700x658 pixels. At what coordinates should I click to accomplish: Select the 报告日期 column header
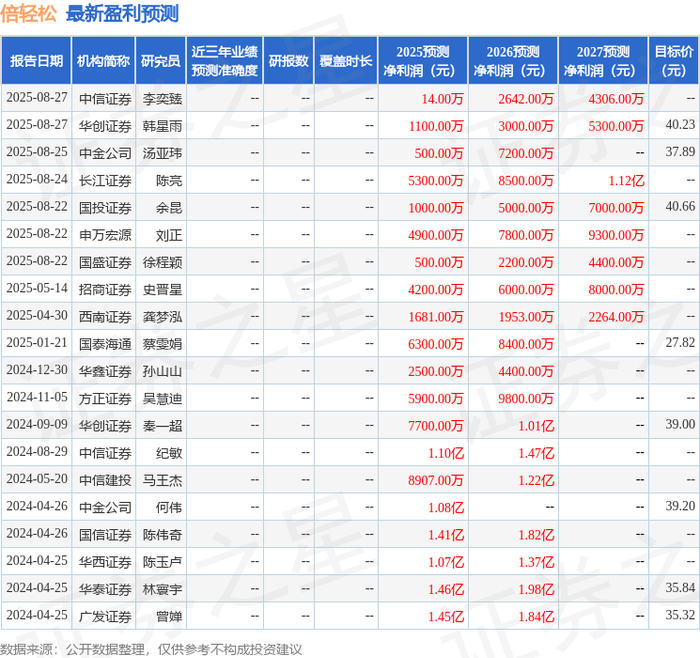(x=36, y=61)
